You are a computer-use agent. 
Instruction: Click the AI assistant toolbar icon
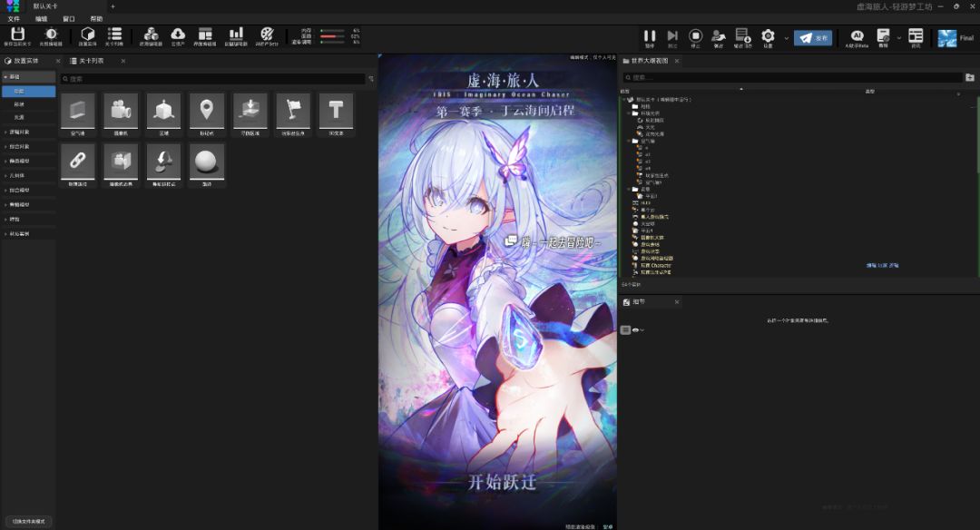pos(857,35)
